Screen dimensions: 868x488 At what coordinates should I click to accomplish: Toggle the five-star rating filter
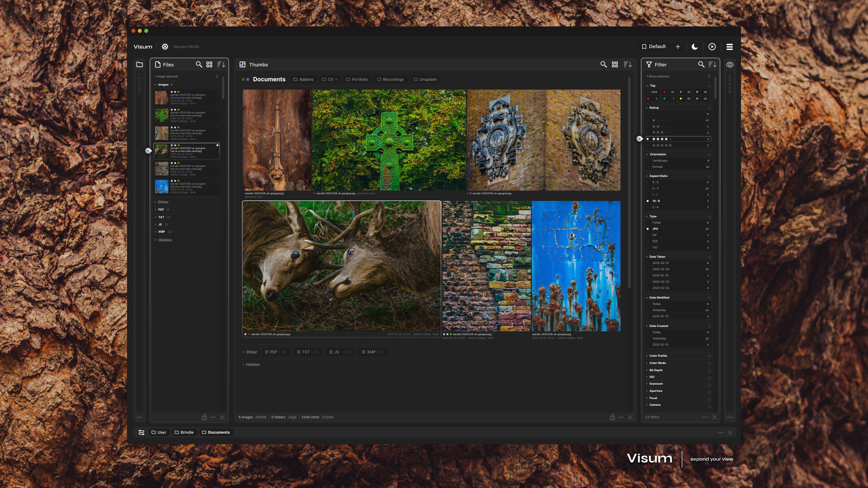tap(662, 145)
